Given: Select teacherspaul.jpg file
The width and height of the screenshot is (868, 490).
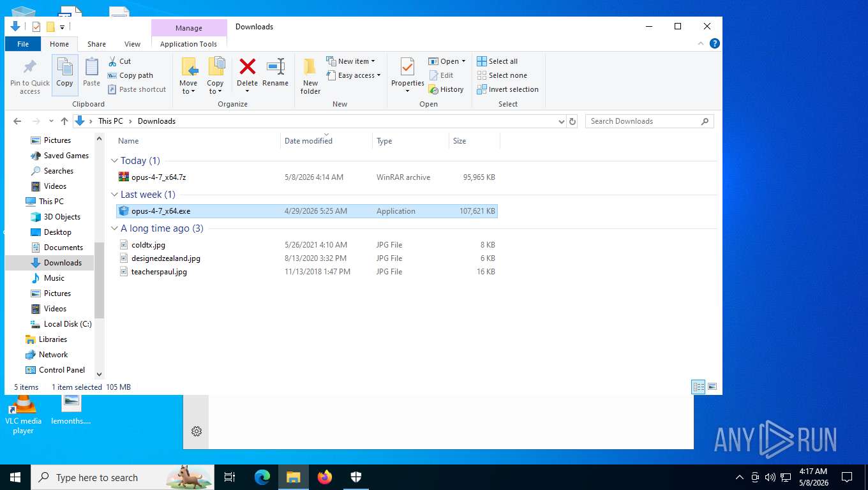Looking at the screenshot, I should [306, 272].
